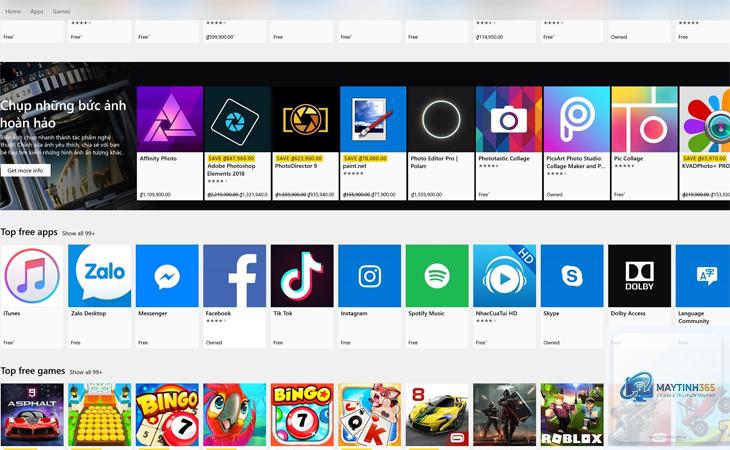
Task: Open the Tik Tok app icon
Action: click(302, 276)
